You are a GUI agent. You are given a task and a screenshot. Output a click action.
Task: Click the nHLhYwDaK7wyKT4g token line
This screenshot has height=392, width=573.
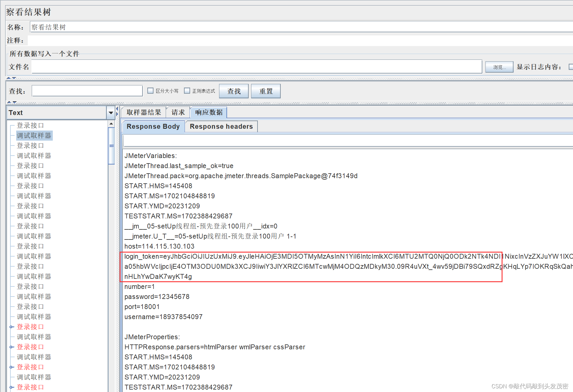158,276
